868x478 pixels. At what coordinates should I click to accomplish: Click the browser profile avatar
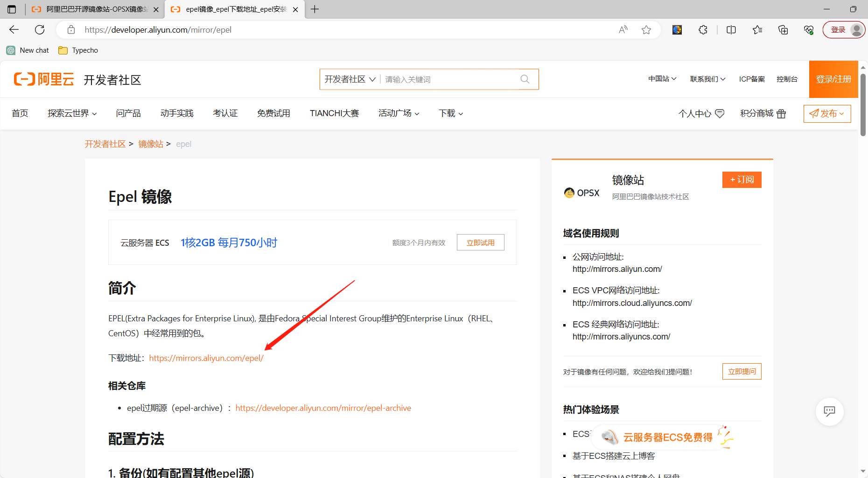(856, 30)
